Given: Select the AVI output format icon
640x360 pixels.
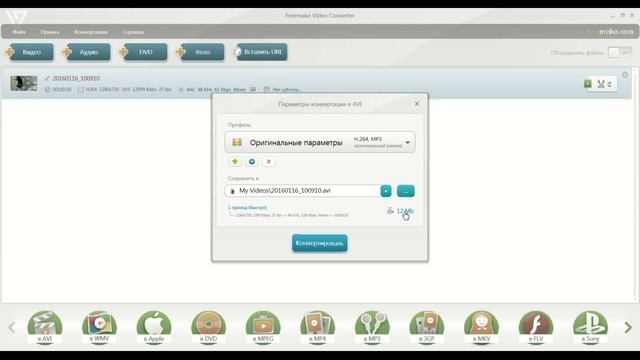Looking at the screenshot, I should [45, 327].
